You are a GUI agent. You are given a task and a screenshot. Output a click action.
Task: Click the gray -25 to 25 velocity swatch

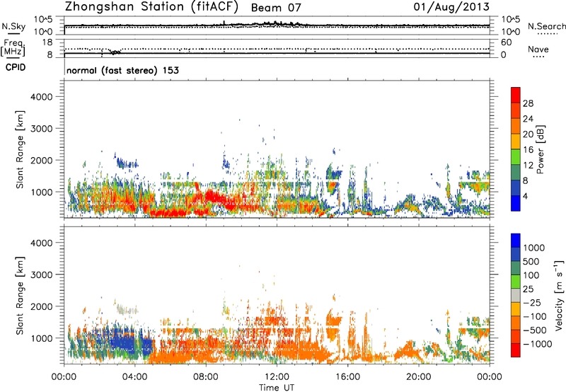tap(516, 295)
